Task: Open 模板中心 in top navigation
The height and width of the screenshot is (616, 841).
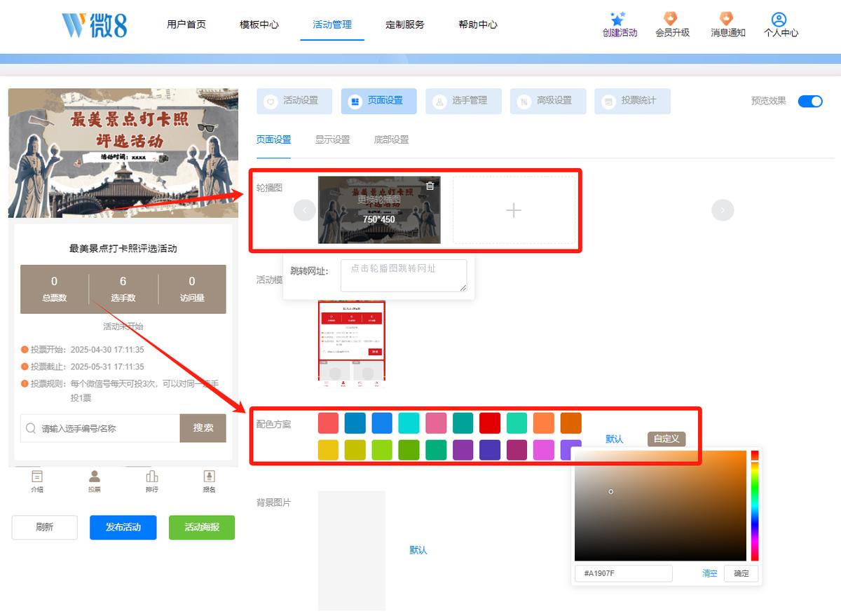Action: pos(259,25)
